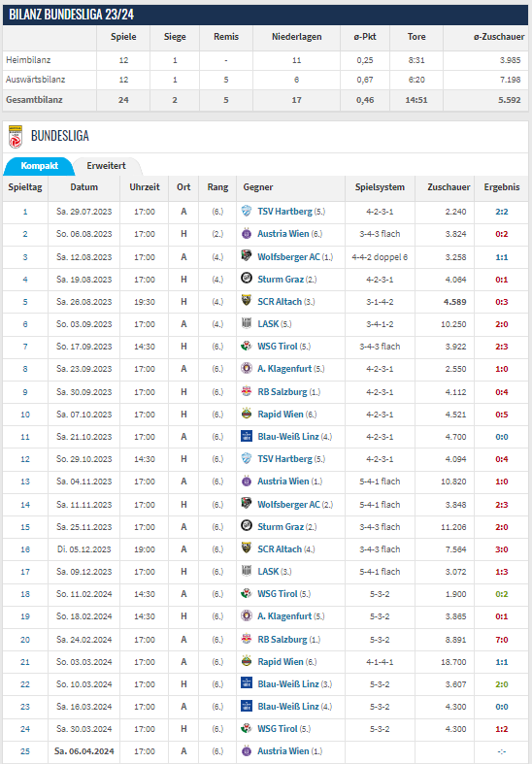532x764 pixels.
Task: Open A. Klagenfurt link on matchday 8
Action: click(284, 369)
